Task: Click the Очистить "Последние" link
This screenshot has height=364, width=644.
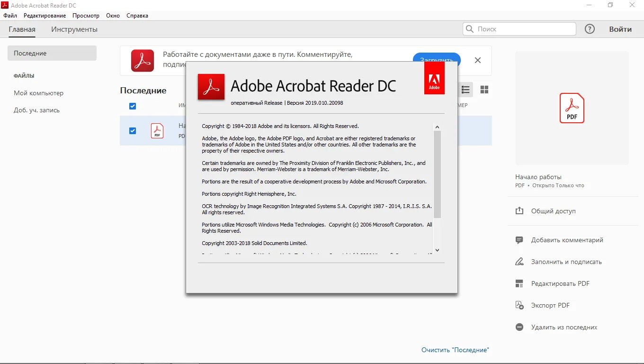Action: (x=455, y=350)
